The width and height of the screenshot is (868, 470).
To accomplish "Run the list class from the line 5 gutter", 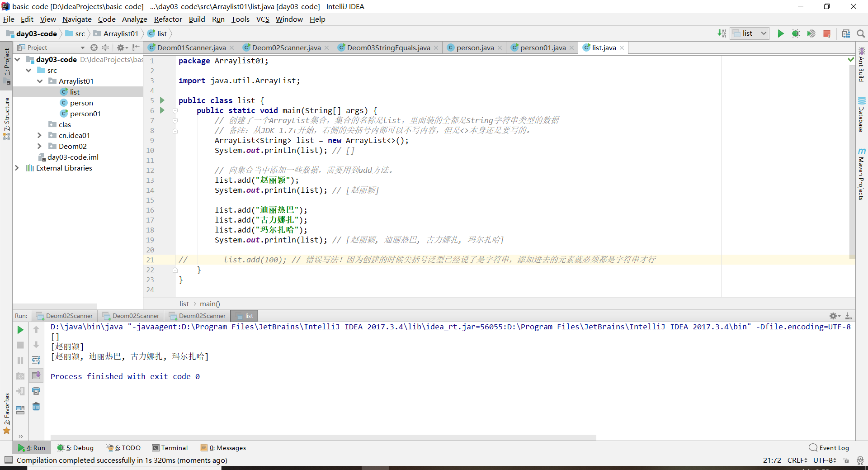I will 162,100.
